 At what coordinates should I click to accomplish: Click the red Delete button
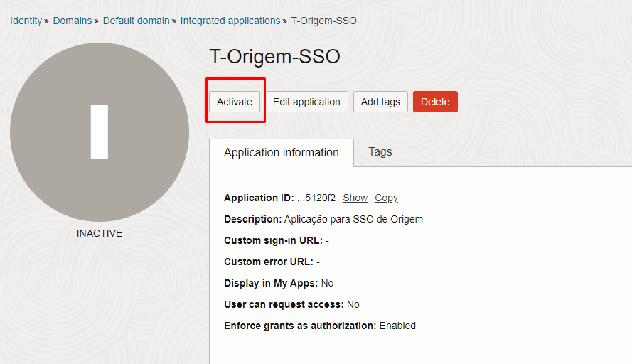(435, 102)
